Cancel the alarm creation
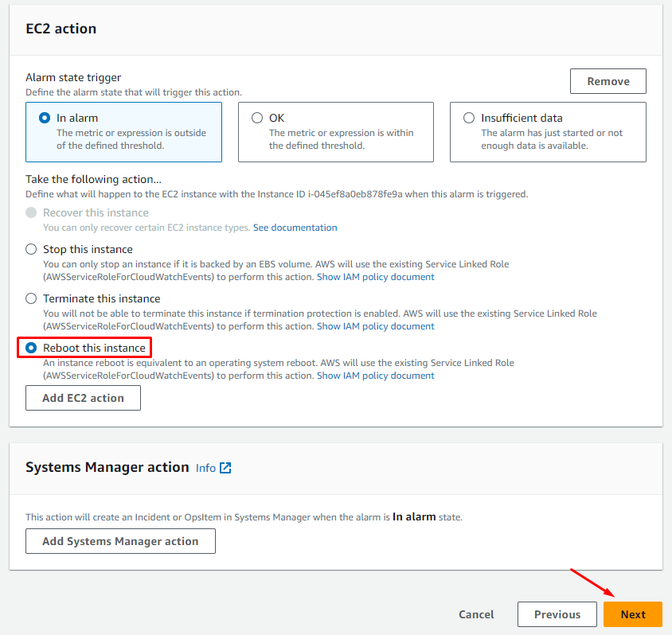This screenshot has width=672, height=635. (x=476, y=614)
